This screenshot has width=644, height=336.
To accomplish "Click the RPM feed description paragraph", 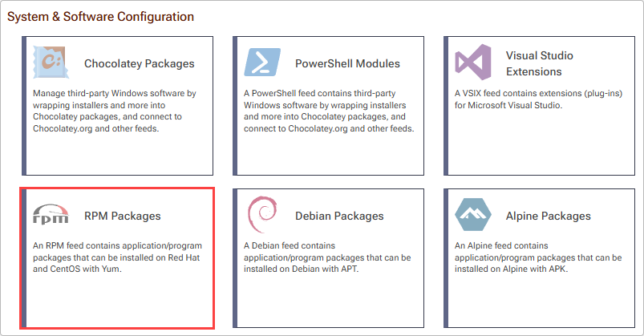I will click(117, 257).
